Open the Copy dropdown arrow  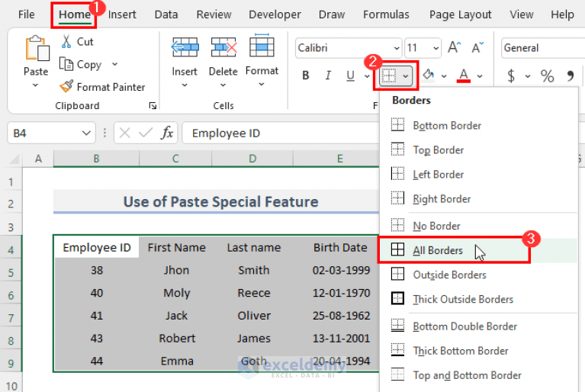coord(114,64)
